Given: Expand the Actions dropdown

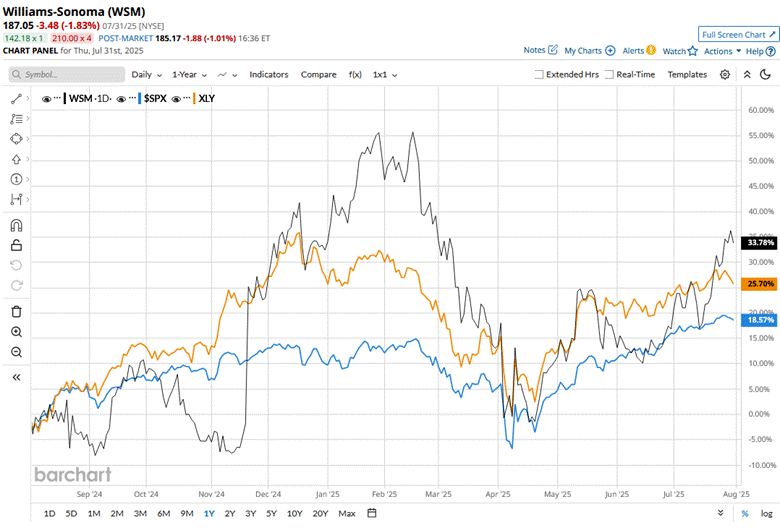Looking at the screenshot, I should (722, 51).
